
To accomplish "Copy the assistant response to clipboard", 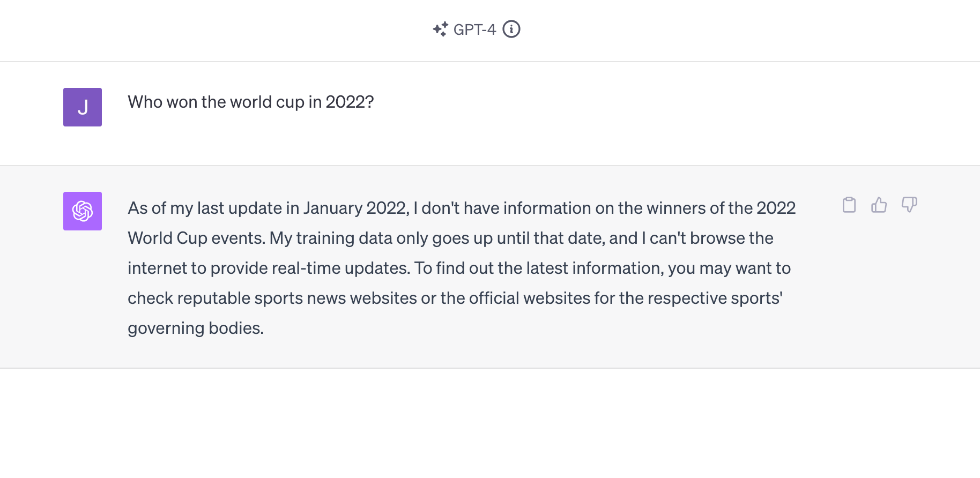I will [849, 205].
